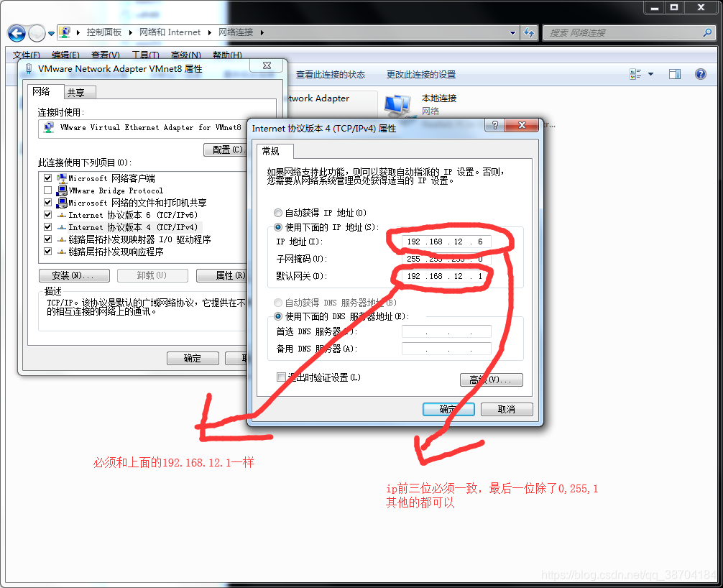This screenshot has height=588, width=723.
Task: Open the 工具(T) menu
Action: coord(146,55)
